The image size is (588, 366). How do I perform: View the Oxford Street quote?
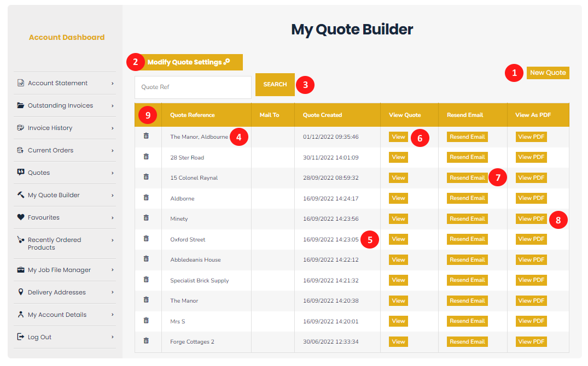click(x=398, y=239)
